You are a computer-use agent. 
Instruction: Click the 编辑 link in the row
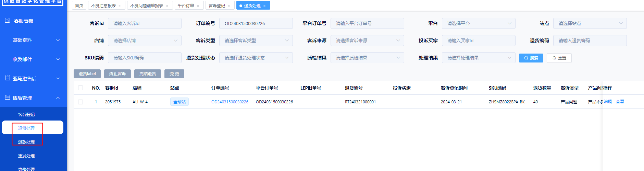pyautogui.click(x=608, y=102)
